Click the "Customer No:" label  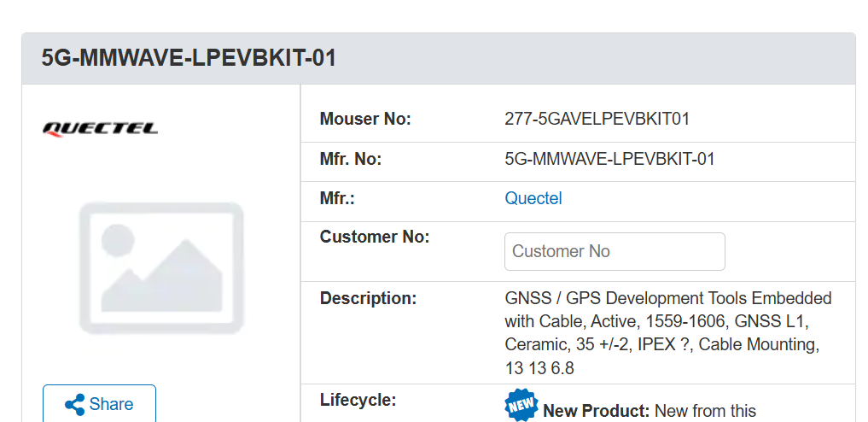coord(375,237)
